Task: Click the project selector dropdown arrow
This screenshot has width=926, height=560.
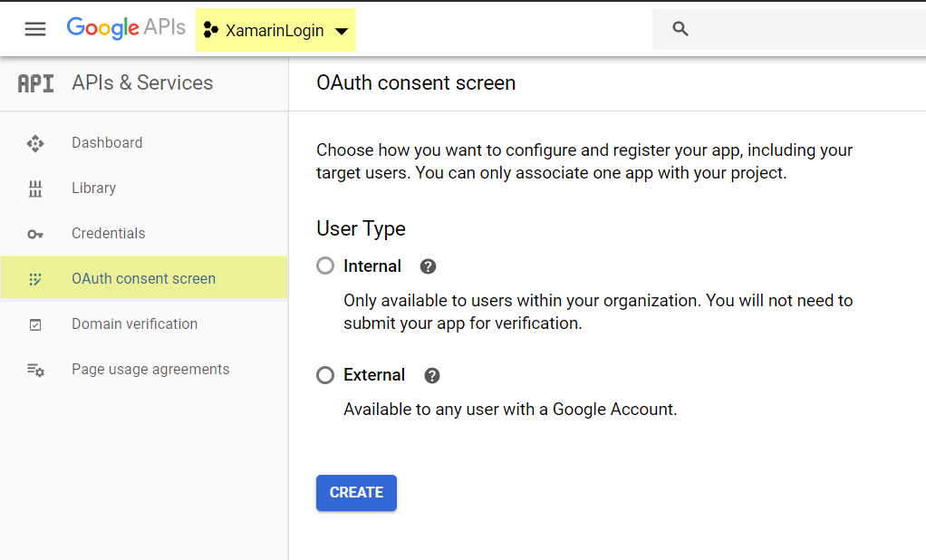Action: [342, 32]
